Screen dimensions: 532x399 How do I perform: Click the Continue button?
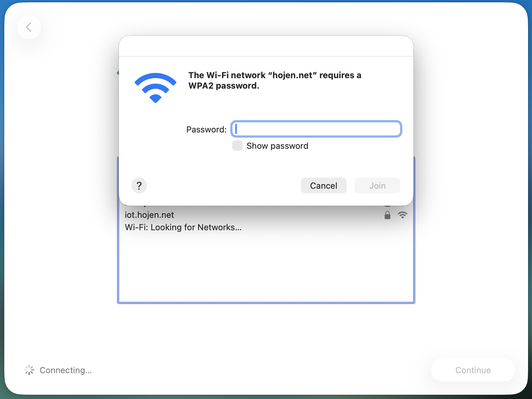click(x=473, y=370)
